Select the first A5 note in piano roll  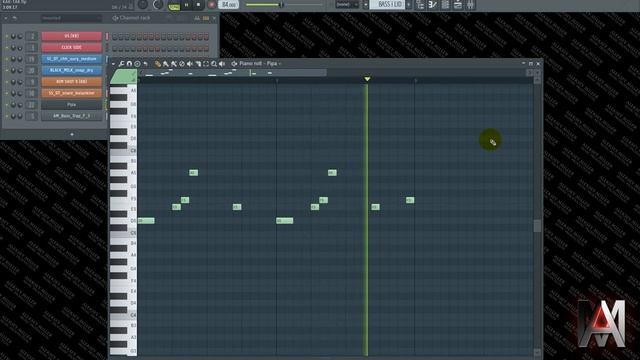click(193, 173)
